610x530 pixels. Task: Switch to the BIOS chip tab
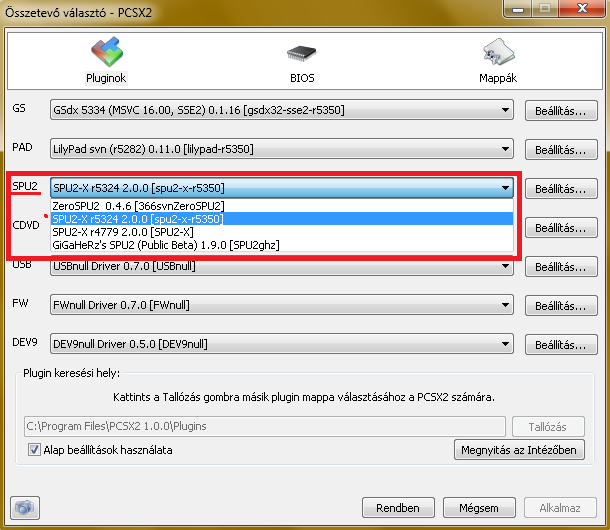click(301, 53)
